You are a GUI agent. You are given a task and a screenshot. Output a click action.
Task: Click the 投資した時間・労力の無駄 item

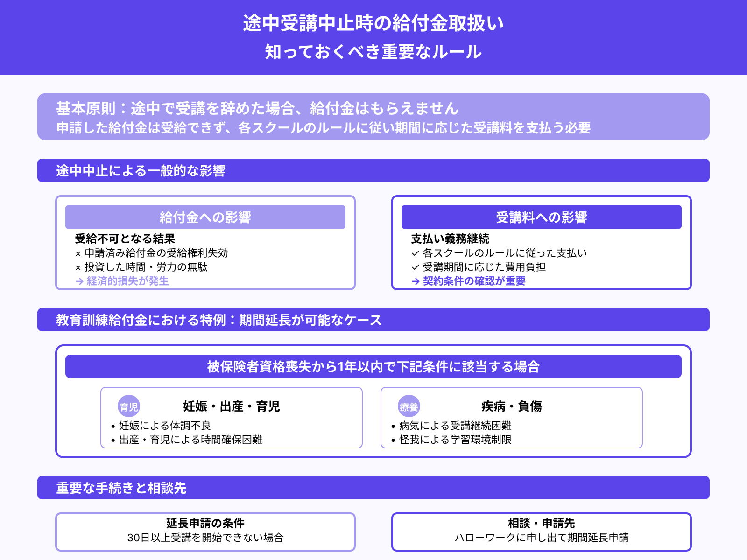pos(141,267)
